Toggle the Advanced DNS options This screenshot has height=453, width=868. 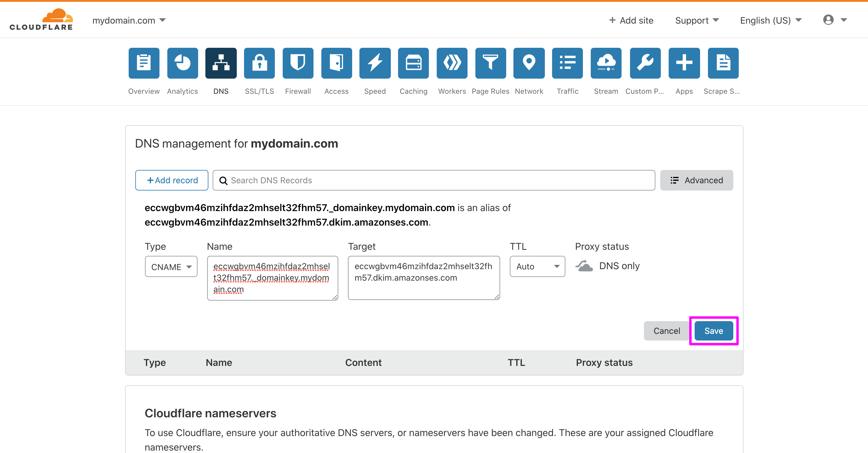[696, 180]
